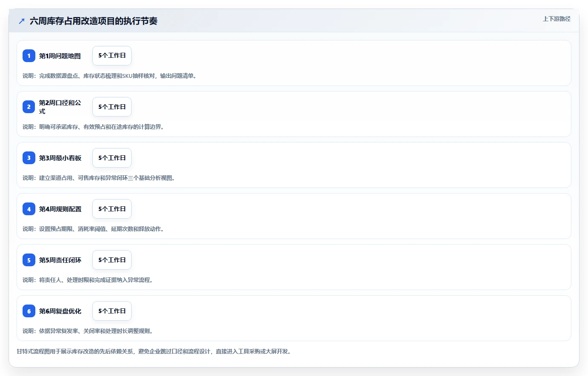Click 5个工作日 pill for 第1周问题地图
Viewport: 588px width, 376px height.
[112, 56]
